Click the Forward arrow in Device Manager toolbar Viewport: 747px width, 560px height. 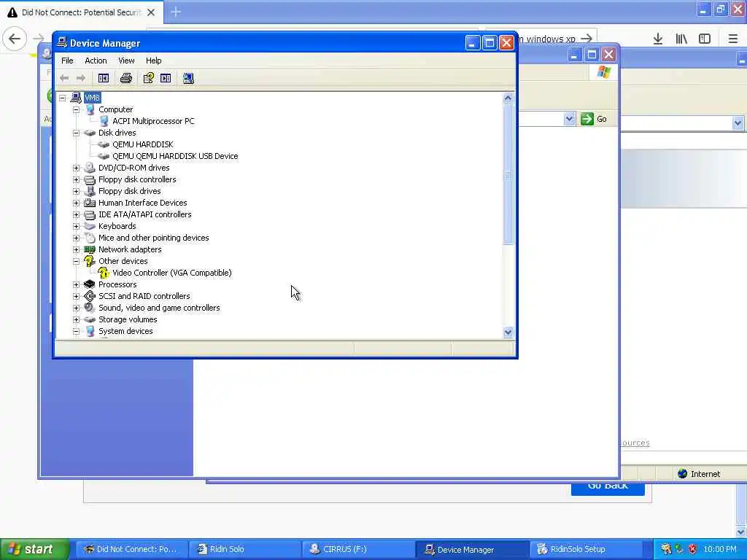(x=81, y=78)
